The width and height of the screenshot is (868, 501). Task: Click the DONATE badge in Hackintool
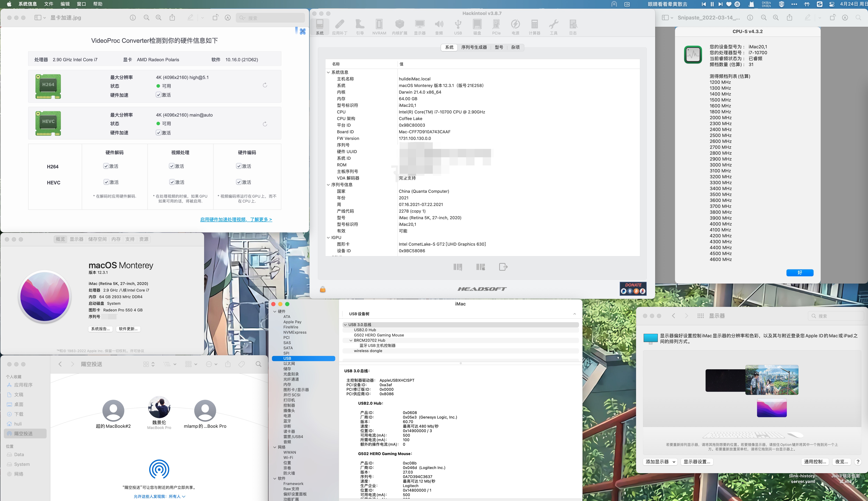[x=633, y=288]
